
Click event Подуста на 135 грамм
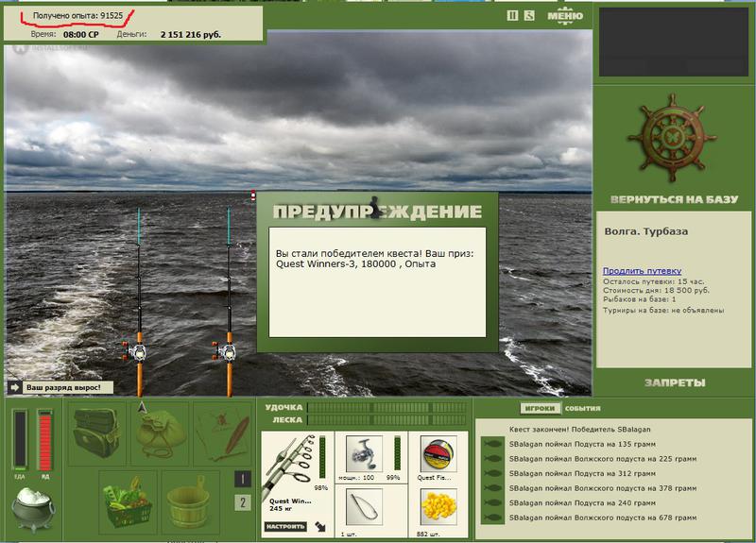[x=582, y=444]
